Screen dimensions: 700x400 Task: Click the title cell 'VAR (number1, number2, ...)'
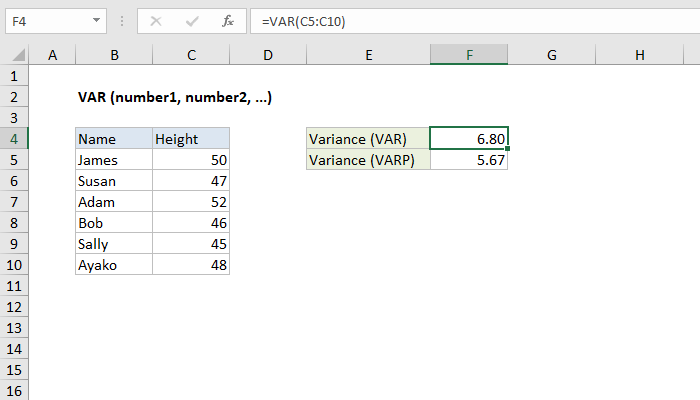pyautogui.click(x=175, y=97)
